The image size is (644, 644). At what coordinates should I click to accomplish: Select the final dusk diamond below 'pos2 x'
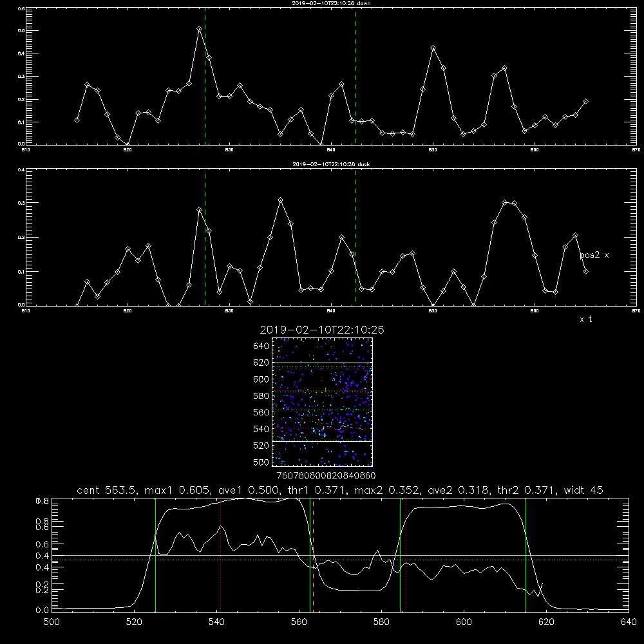point(585,272)
